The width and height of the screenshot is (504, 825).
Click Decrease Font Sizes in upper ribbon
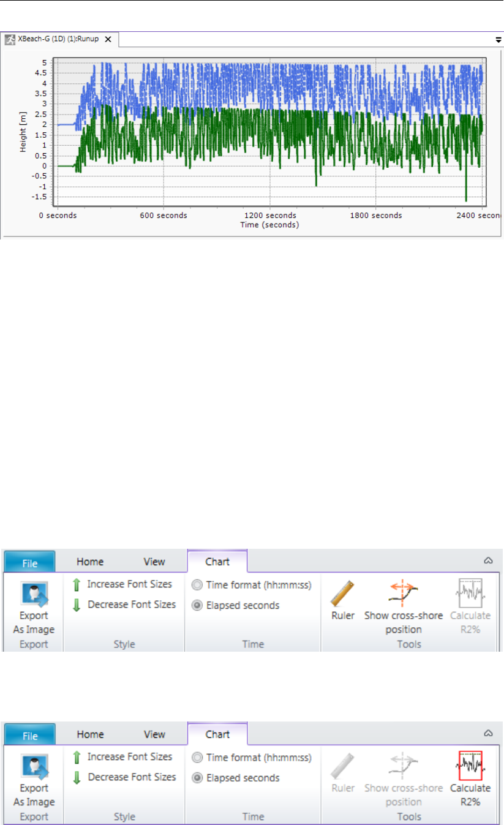pyautogui.click(x=124, y=605)
